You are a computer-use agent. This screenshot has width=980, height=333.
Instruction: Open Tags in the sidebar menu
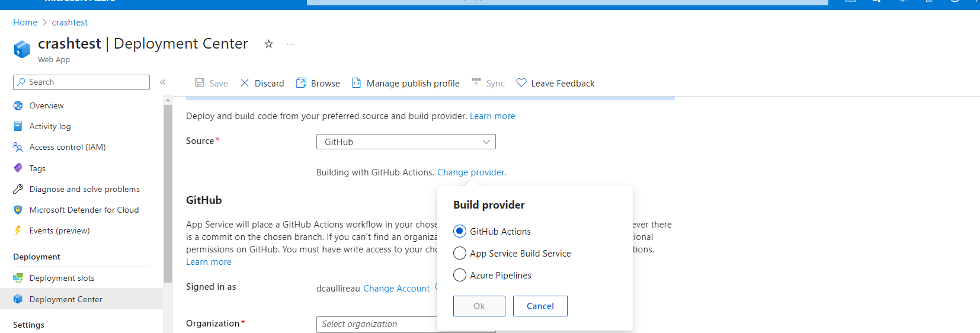(37, 168)
